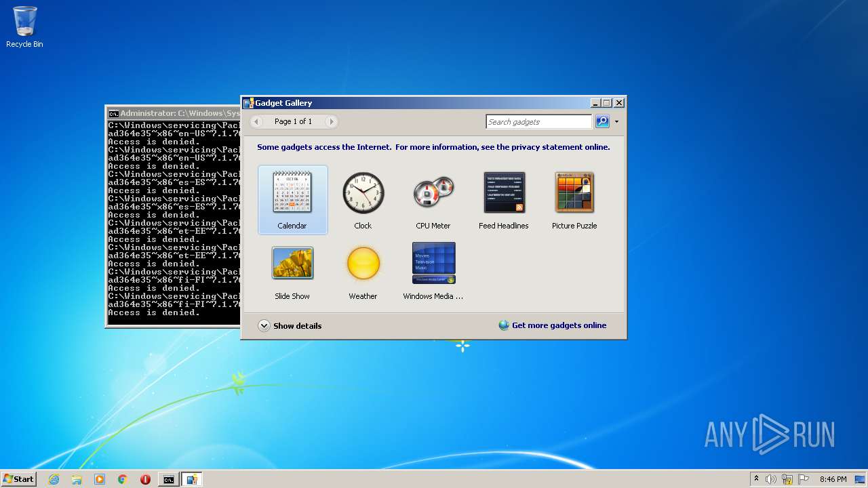The image size is (868, 488).
Task: Open the Recycle Bin desktop icon
Action: 24,27
